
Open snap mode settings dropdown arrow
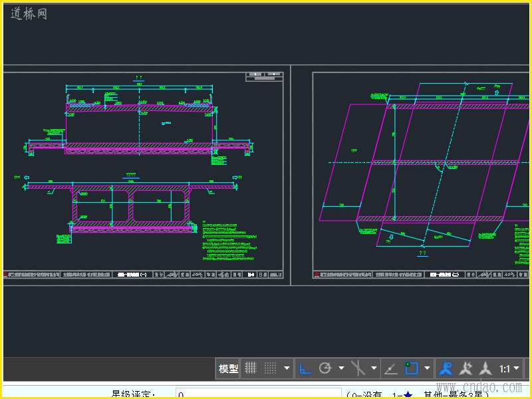[x=287, y=368]
